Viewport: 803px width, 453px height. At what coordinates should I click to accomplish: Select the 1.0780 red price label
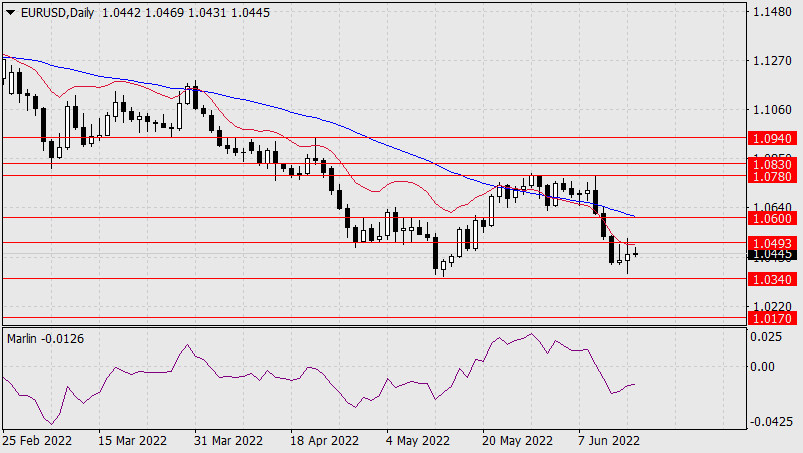(x=772, y=177)
